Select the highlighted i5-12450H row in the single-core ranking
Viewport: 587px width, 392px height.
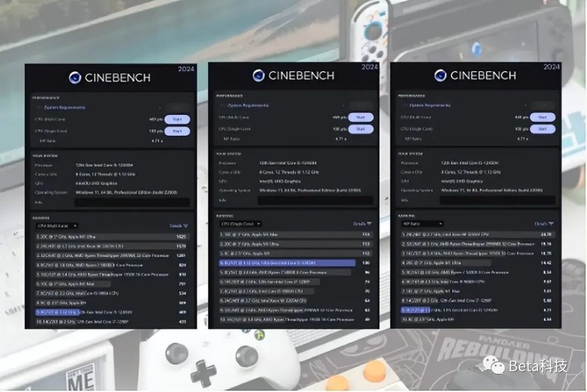(295, 263)
